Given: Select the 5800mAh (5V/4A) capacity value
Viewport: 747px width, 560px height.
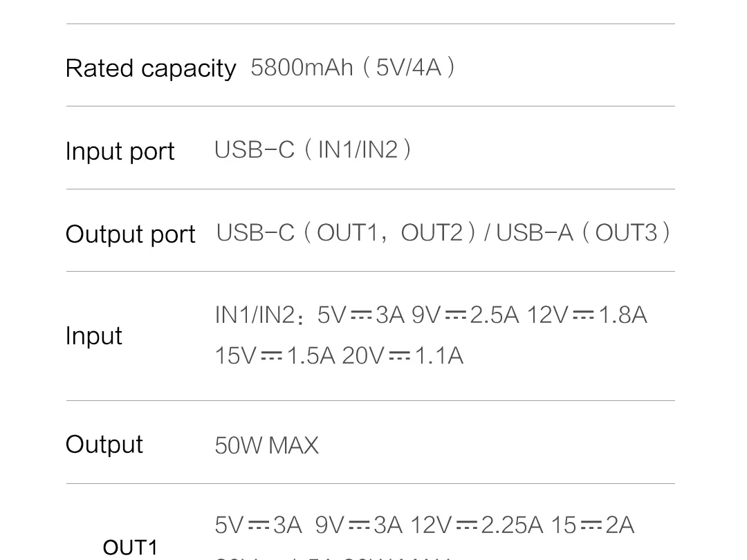Looking at the screenshot, I should [x=353, y=68].
